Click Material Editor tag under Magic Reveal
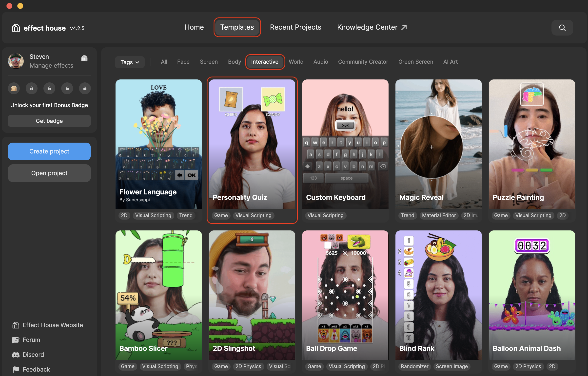Image resolution: width=588 pixels, height=376 pixels. [439, 215]
